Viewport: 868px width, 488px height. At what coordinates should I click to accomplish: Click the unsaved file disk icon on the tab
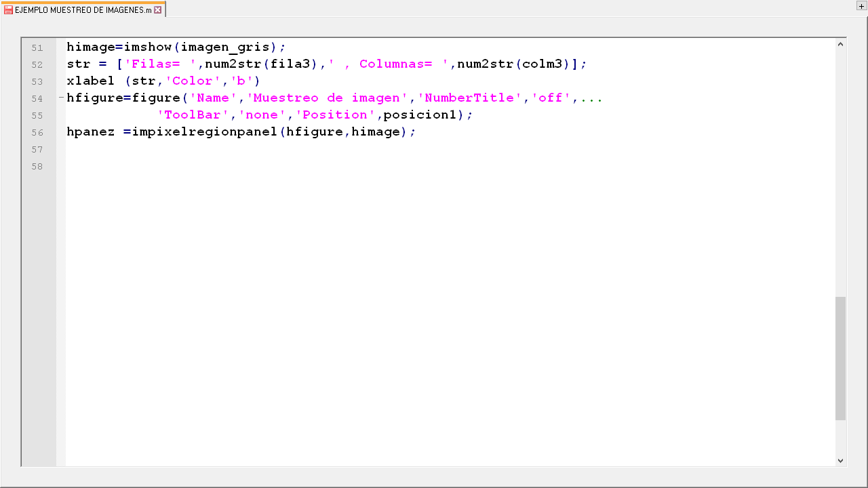pos(8,9)
